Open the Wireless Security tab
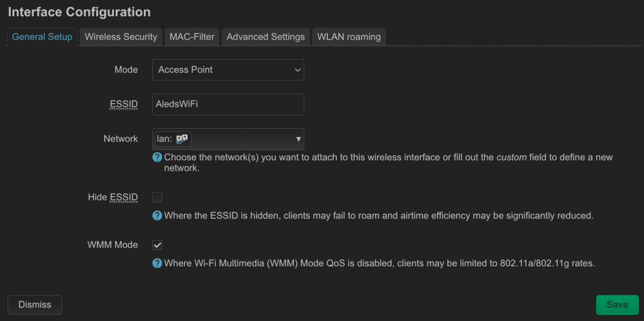Image resolution: width=644 pixels, height=321 pixels. [121, 37]
